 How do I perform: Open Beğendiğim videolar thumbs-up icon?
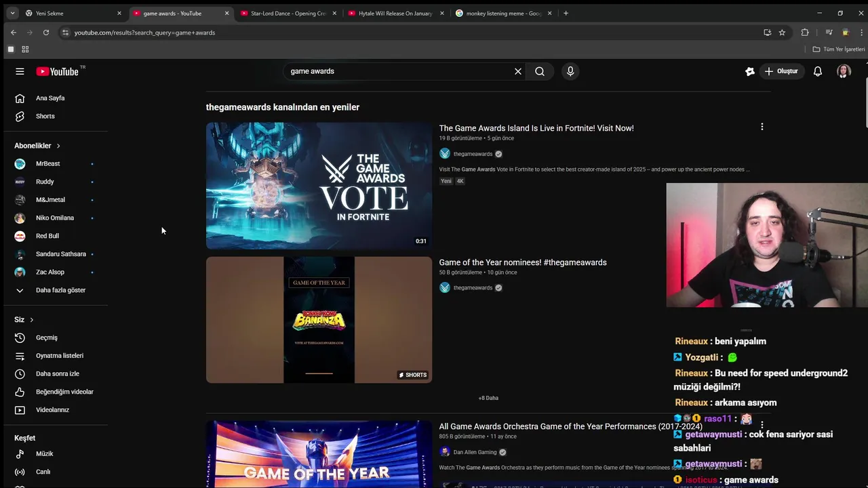pos(20,392)
